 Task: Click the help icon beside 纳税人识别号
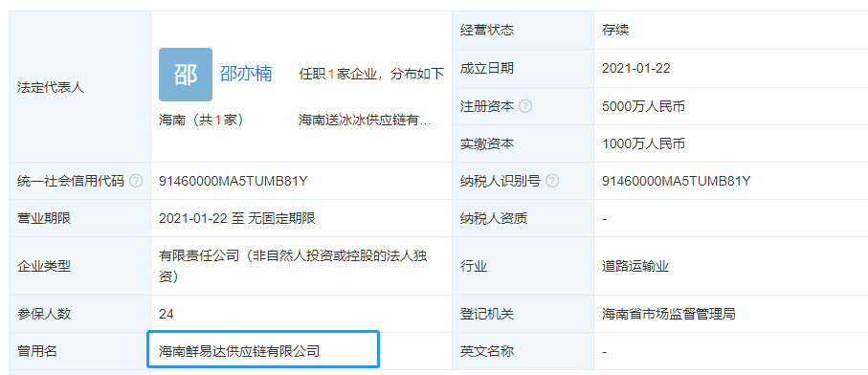[552, 181]
